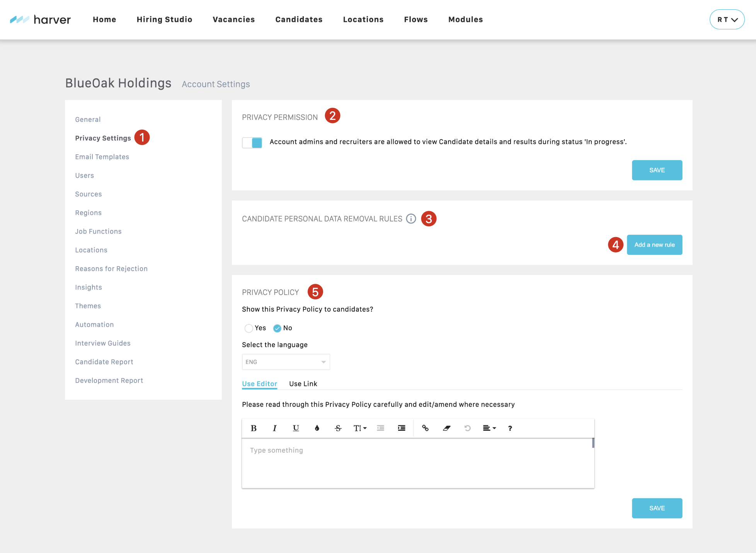Click the clear formatting eraser icon
756x553 pixels.
(x=446, y=428)
